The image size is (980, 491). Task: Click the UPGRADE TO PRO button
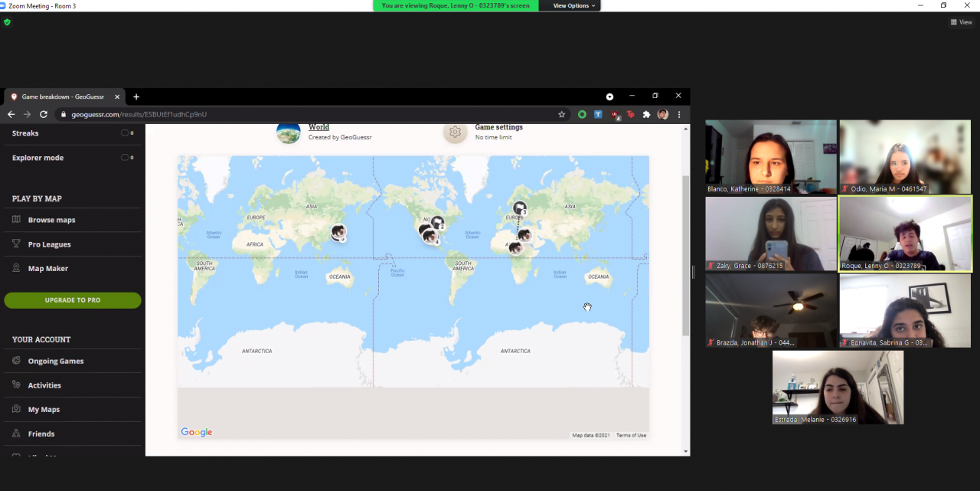point(73,300)
